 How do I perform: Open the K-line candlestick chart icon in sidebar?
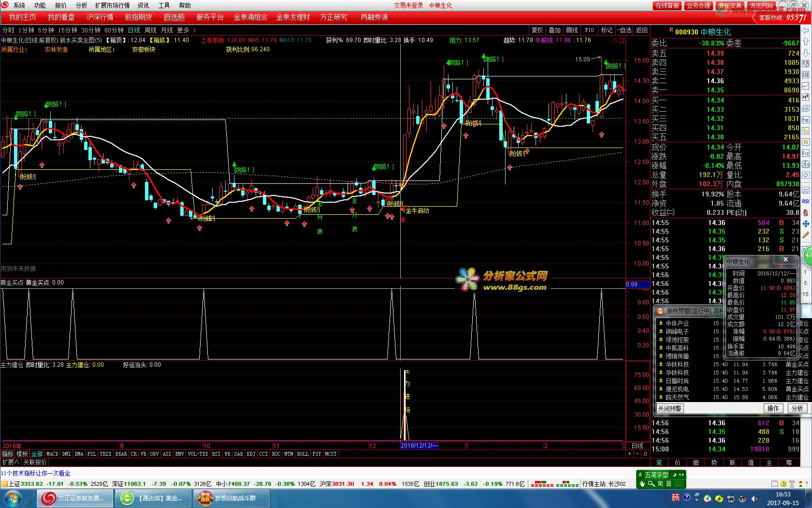pos(805,97)
